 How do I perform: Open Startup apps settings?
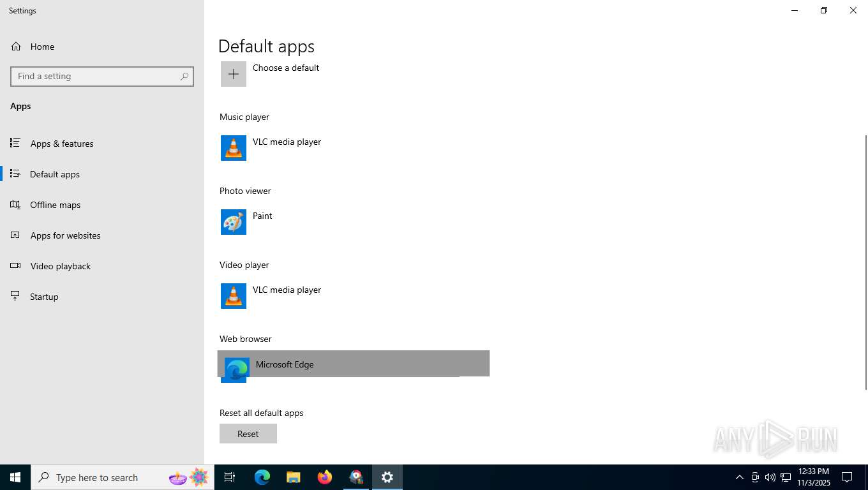(102, 297)
